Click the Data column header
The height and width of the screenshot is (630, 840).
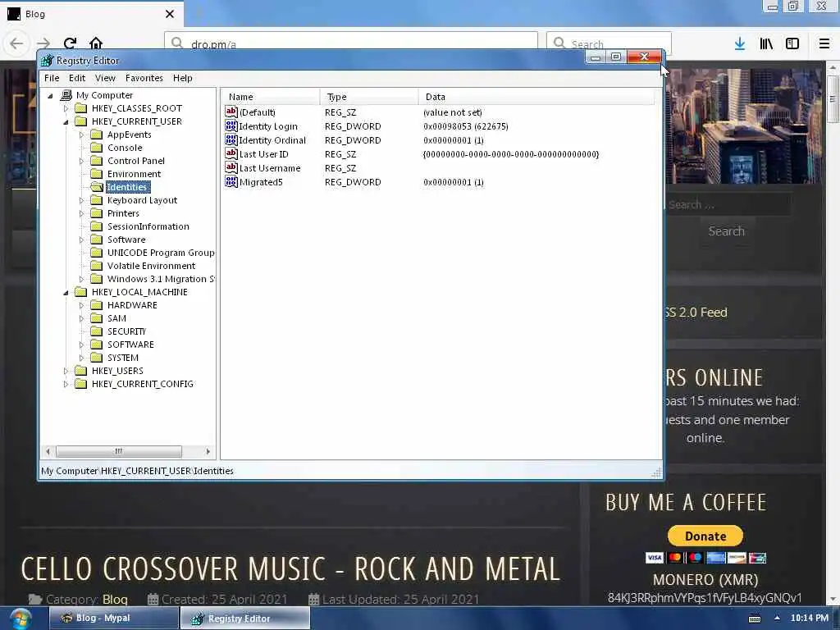[536, 97]
